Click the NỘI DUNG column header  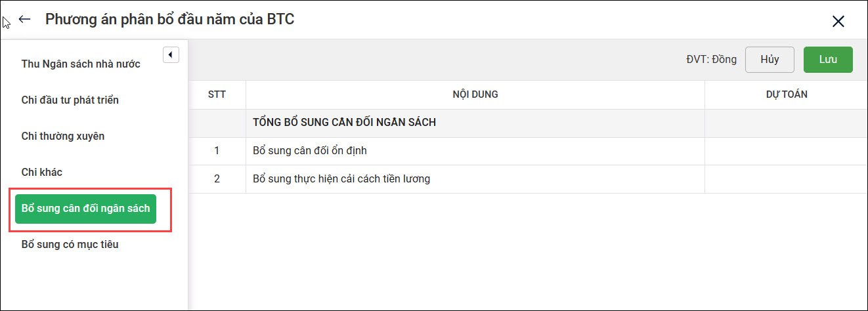(475, 94)
